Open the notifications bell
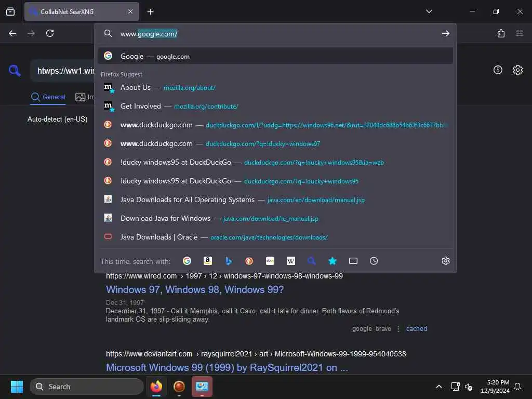Screen dimensions: 532x399 (517, 387)
